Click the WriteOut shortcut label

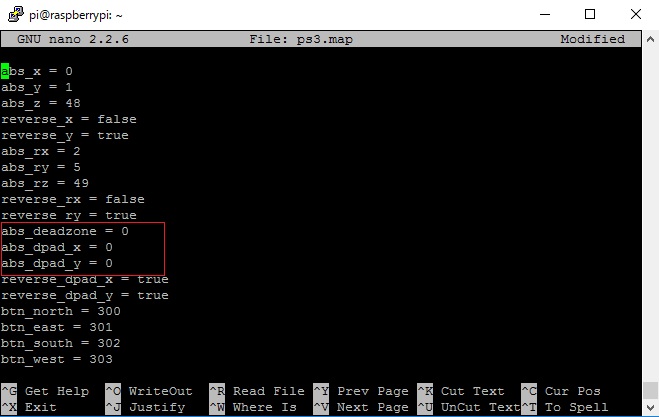[161, 391]
